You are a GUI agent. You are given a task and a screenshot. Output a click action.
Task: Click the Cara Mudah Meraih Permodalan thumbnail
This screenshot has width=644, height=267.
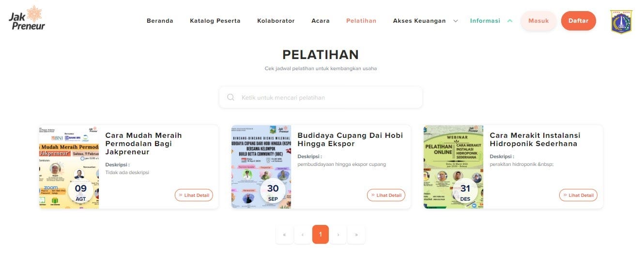[69, 167]
